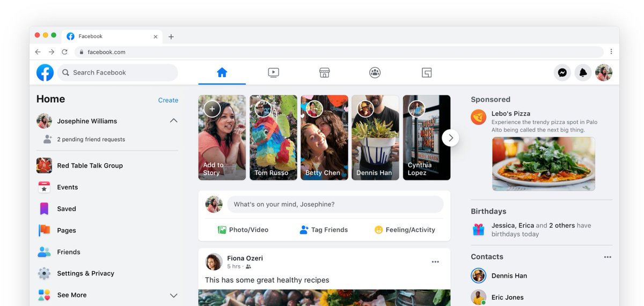Click Fiona Ozeri's avatar
Image resolution: width=644 pixels, height=306 pixels.
[x=214, y=261]
